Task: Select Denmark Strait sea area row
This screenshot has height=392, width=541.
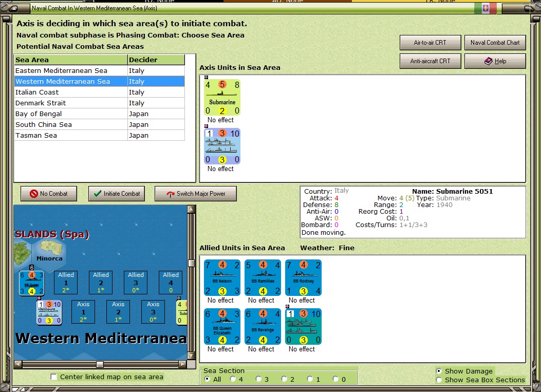Action: point(99,103)
